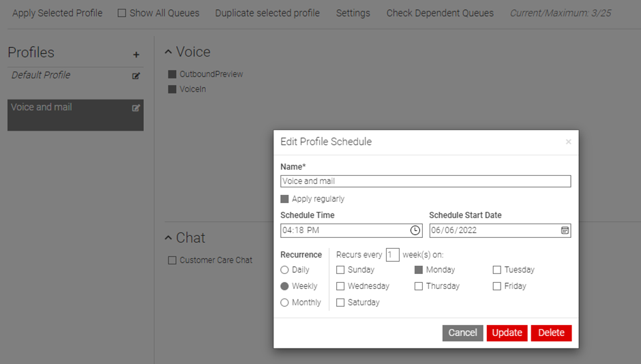This screenshot has width=641, height=364.
Task: Check Thursday recurrence day
Action: [x=419, y=286]
